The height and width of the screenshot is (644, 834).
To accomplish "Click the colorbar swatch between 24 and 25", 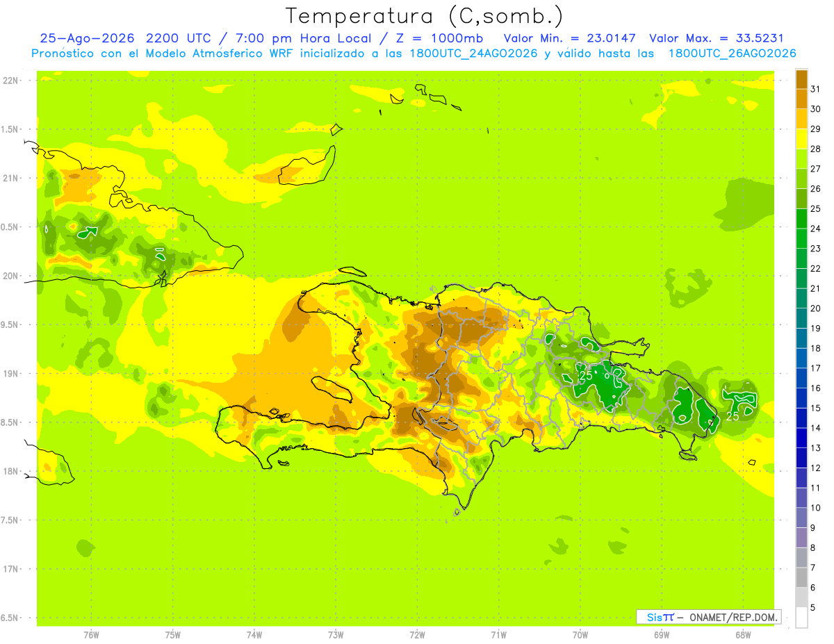I will point(801,218).
